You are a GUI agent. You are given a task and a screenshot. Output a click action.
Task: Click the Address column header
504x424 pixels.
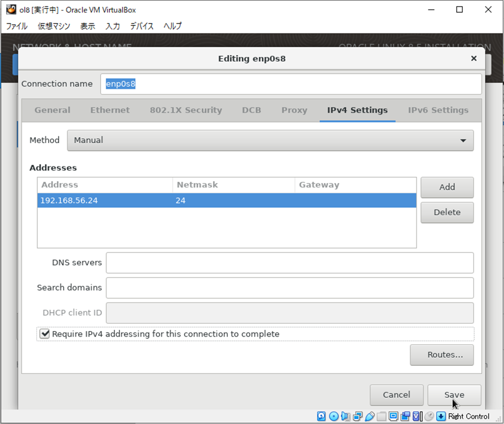(105, 185)
